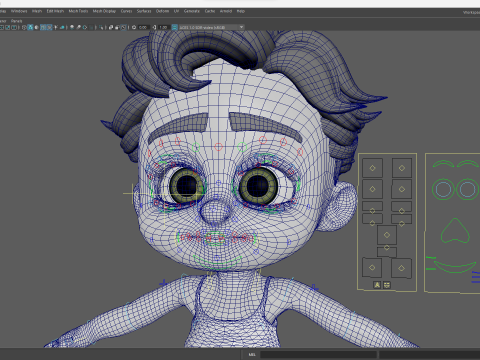
Task: Open the Mesh menu
Action: 37,11
